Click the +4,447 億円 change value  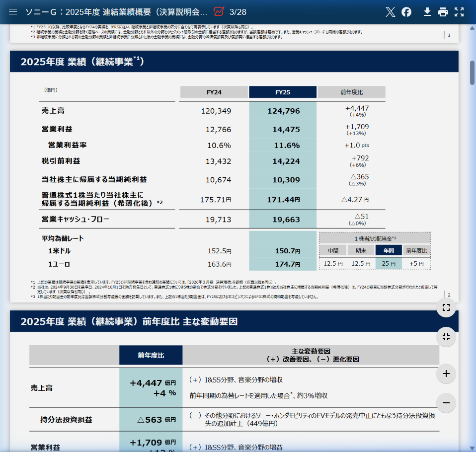[153, 383]
